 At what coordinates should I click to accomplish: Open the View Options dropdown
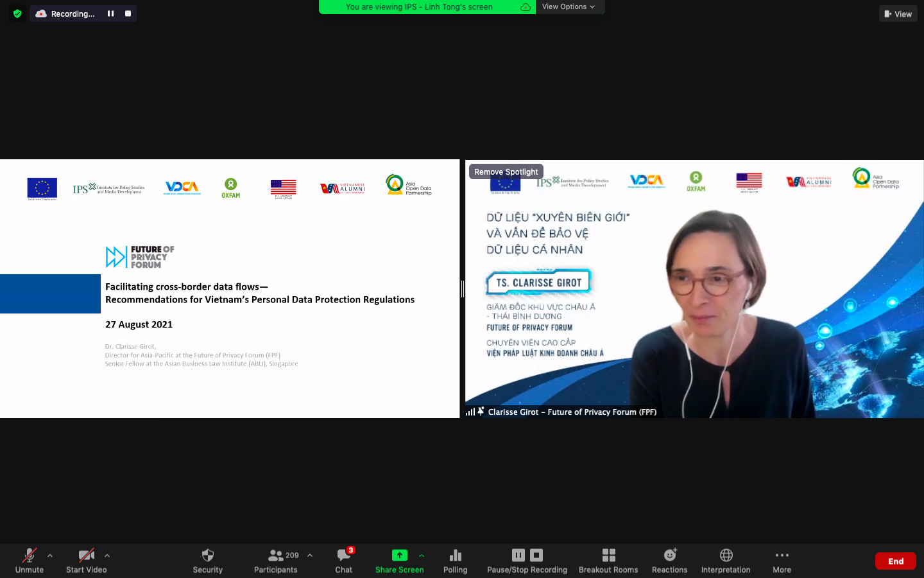pyautogui.click(x=569, y=6)
